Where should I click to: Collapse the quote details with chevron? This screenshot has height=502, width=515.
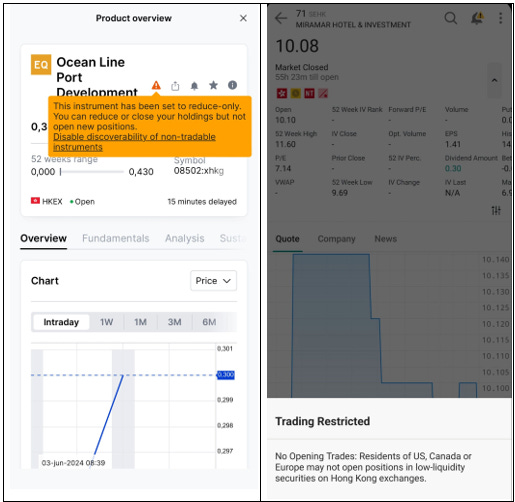pyautogui.click(x=495, y=80)
